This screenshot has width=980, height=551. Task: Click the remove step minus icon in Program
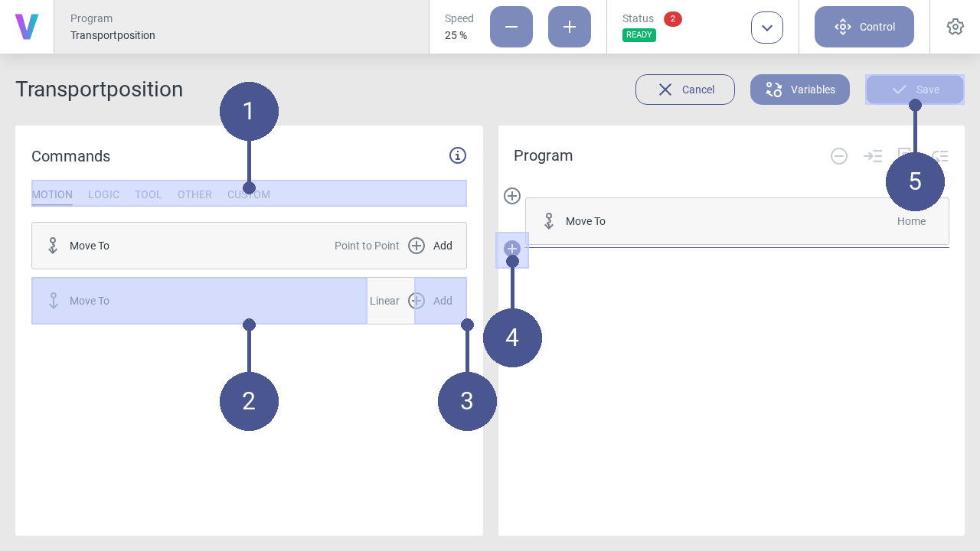[839, 156]
